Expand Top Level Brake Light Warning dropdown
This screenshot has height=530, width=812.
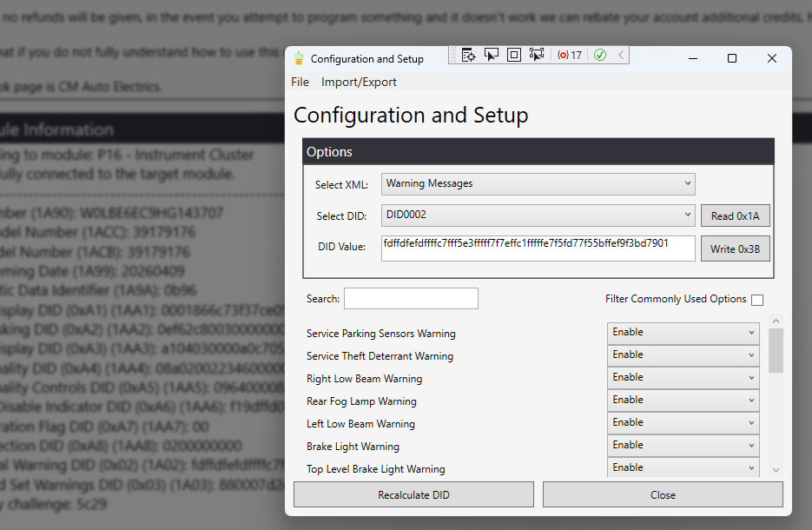pyautogui.click(x=683, y=467)
